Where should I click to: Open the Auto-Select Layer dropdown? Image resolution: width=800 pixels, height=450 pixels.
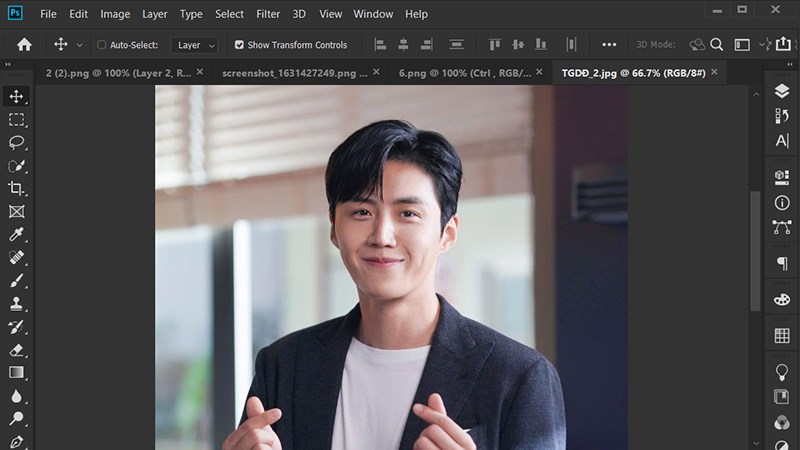[195, 45]
